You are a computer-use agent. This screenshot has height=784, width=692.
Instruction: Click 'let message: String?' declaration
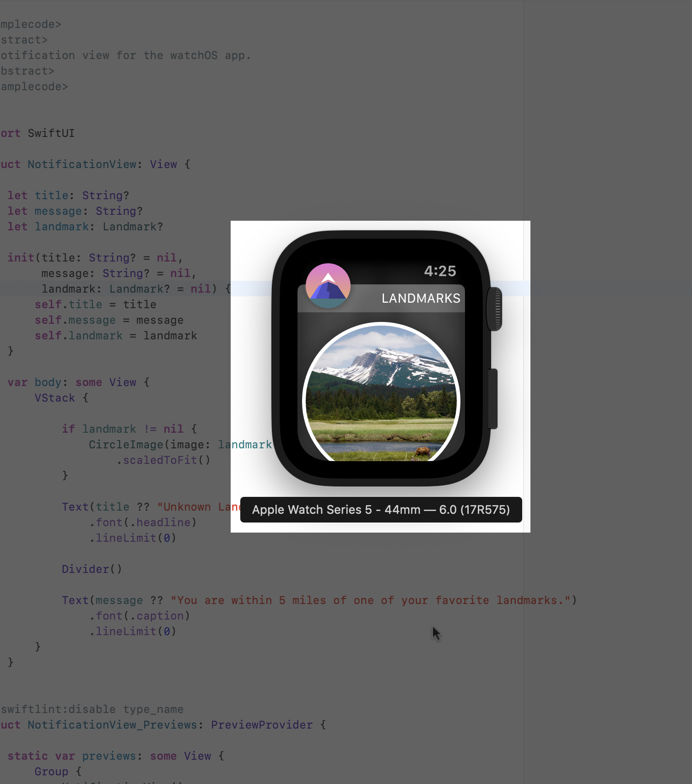[x=75, y=211]
